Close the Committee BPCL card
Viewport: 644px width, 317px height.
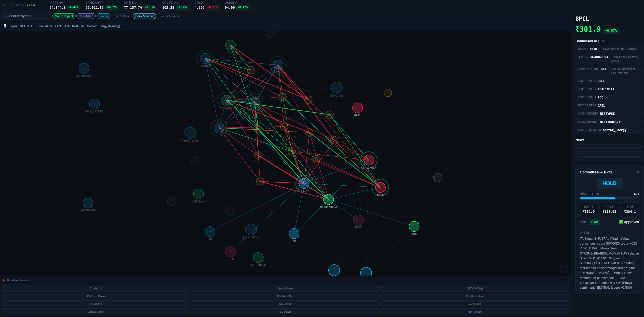point(637,172)
